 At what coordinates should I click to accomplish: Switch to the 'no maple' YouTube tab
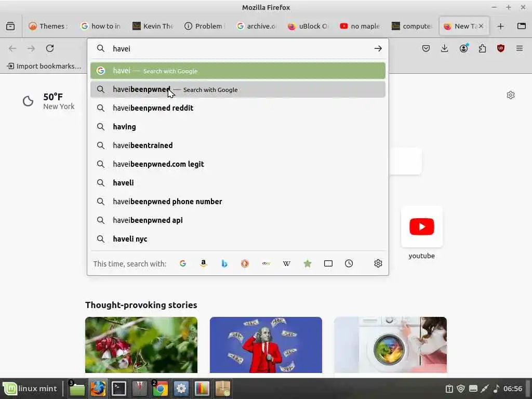coord(361,26)
